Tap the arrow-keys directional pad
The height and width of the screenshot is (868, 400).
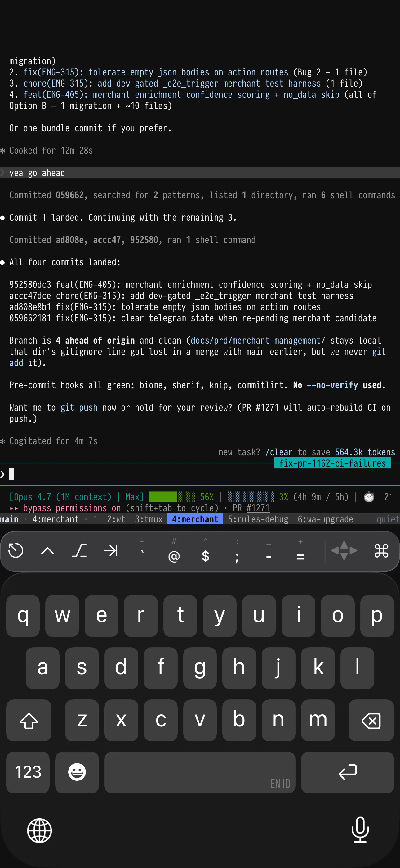click(x=344, y=551)
